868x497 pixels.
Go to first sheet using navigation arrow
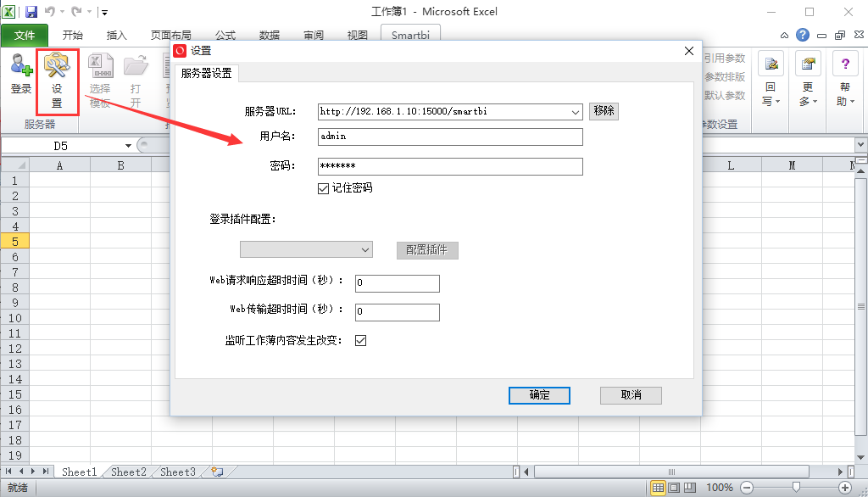tap(8, 472)
